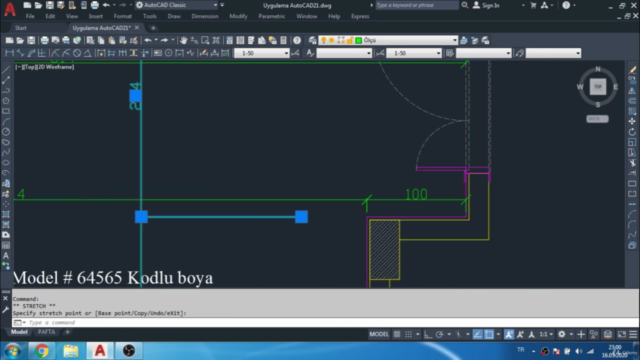Viewport: 640px width, 360px height.
Task: Click the TOP face of the ViewCube
Action: coord(598,87)
